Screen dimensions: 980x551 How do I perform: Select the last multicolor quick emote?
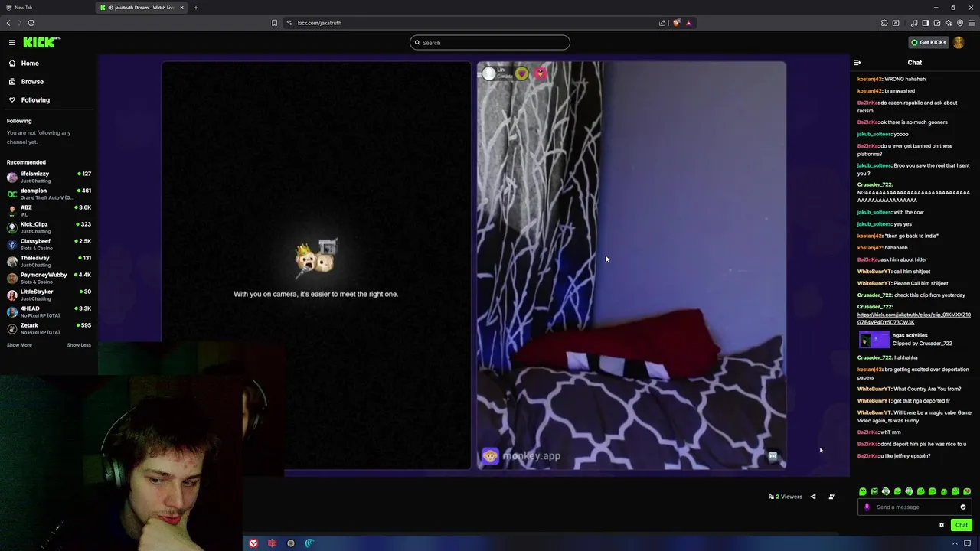click(x=967, y=491)
